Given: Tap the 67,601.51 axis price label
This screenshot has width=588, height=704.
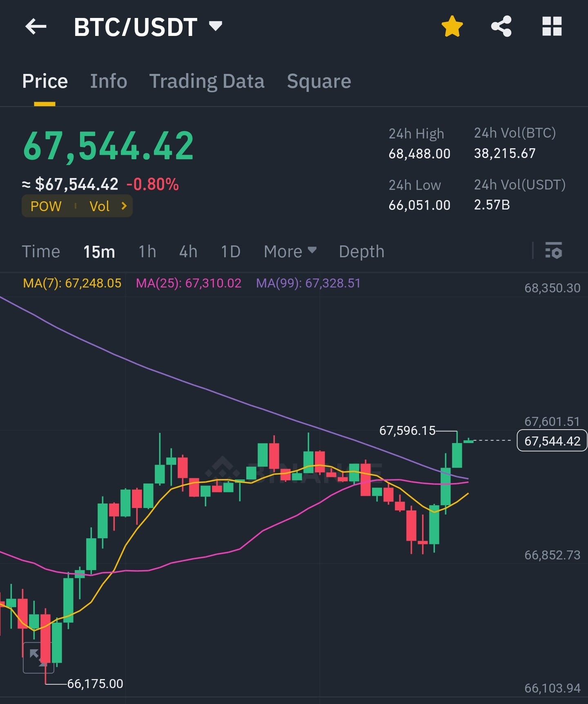Looking at the screenshot, I should 552,421.
